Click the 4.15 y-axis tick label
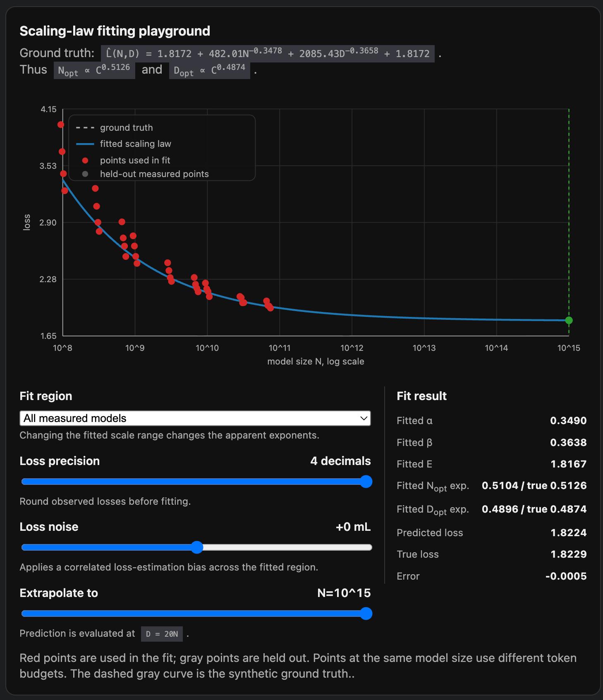This screenshot has height=700, width=603. [x=48, y=109]
